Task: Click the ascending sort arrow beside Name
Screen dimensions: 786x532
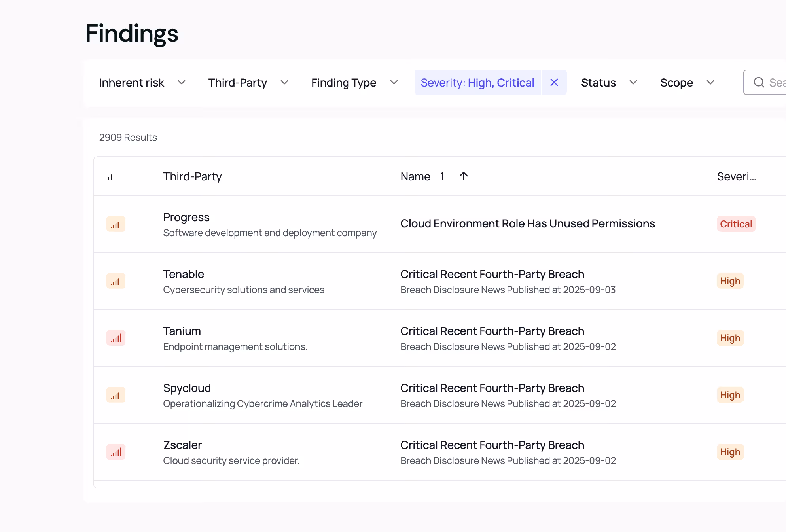Action: tap(464, 176)
